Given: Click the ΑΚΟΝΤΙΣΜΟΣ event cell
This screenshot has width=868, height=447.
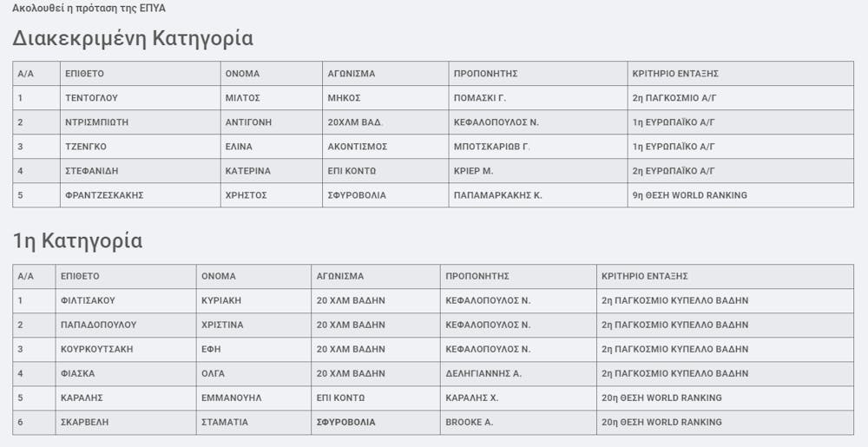Looking at the screenshot, I should (357, 147).
